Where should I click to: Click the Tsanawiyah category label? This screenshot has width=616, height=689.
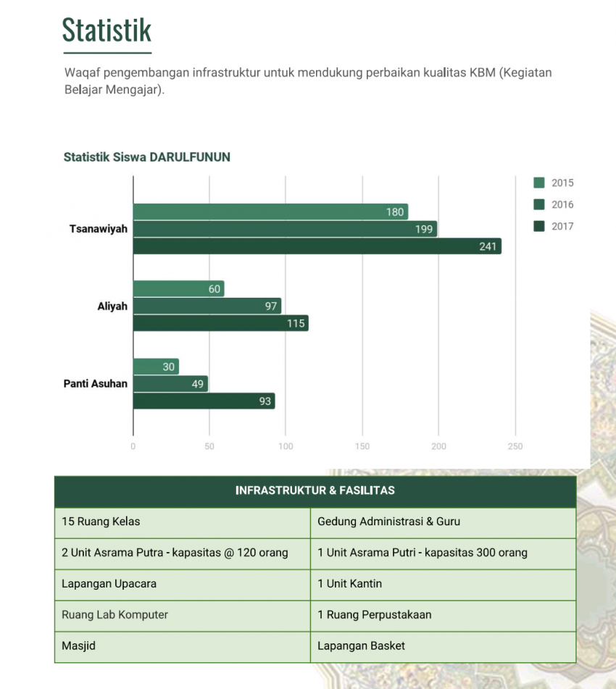[x=99, y=229]
